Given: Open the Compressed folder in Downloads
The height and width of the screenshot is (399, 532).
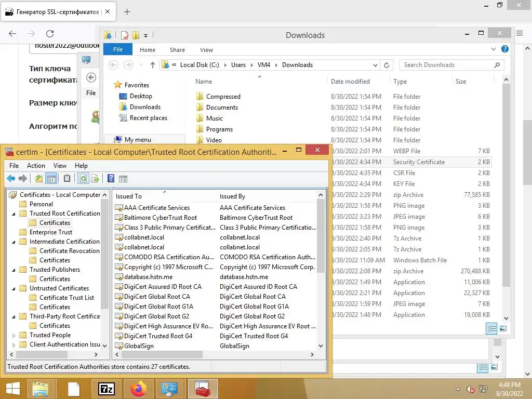Looking at the screenshot, I should pos(223,97).
